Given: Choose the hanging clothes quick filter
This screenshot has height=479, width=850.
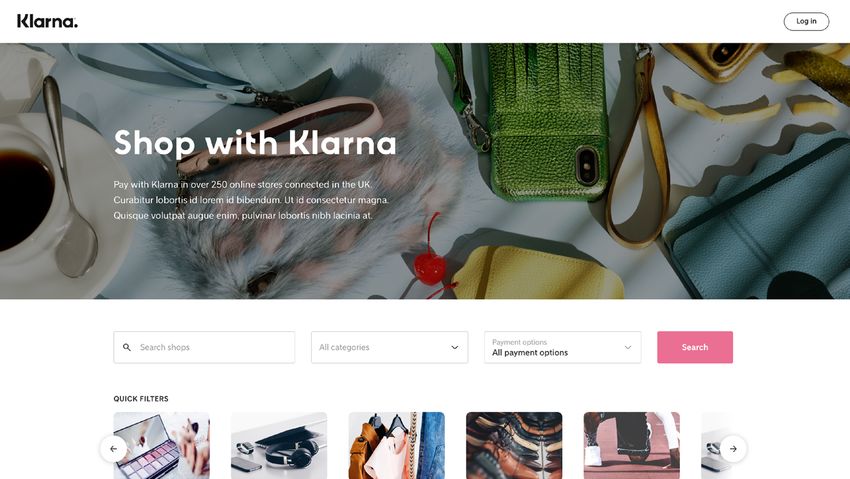Looking at the screenshot, I should point(396,445).
